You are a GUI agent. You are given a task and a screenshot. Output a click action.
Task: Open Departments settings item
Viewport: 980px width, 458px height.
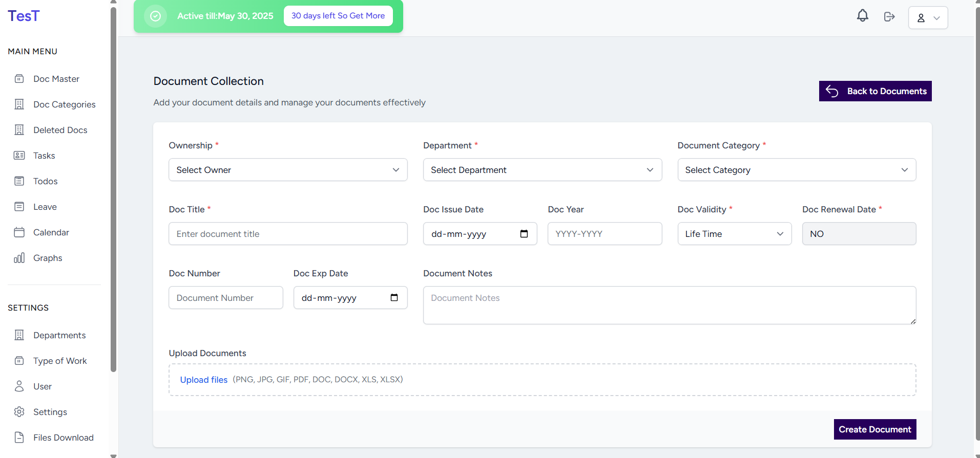tap(59, 335)
